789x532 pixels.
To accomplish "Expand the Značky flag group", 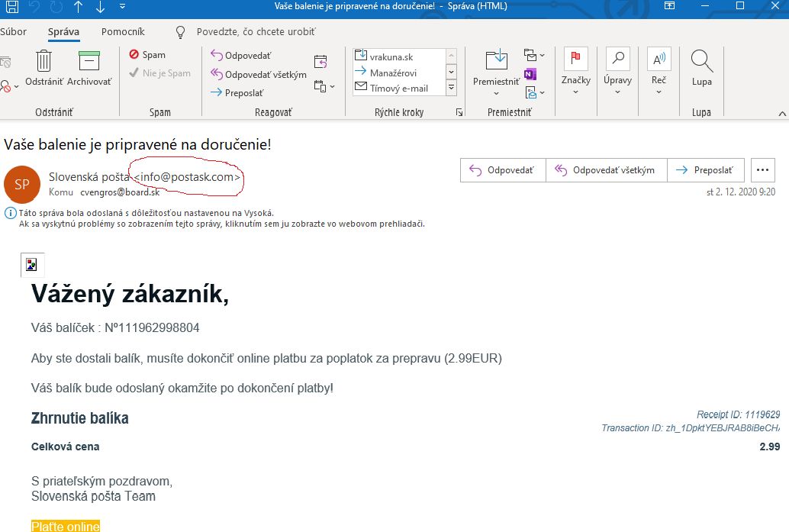I will [576, 71].
